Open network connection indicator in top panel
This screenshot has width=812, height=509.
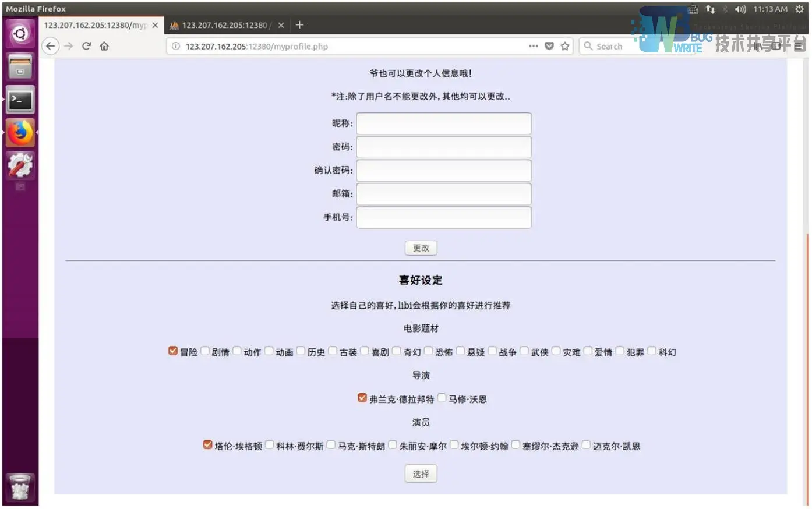(710, 9)
